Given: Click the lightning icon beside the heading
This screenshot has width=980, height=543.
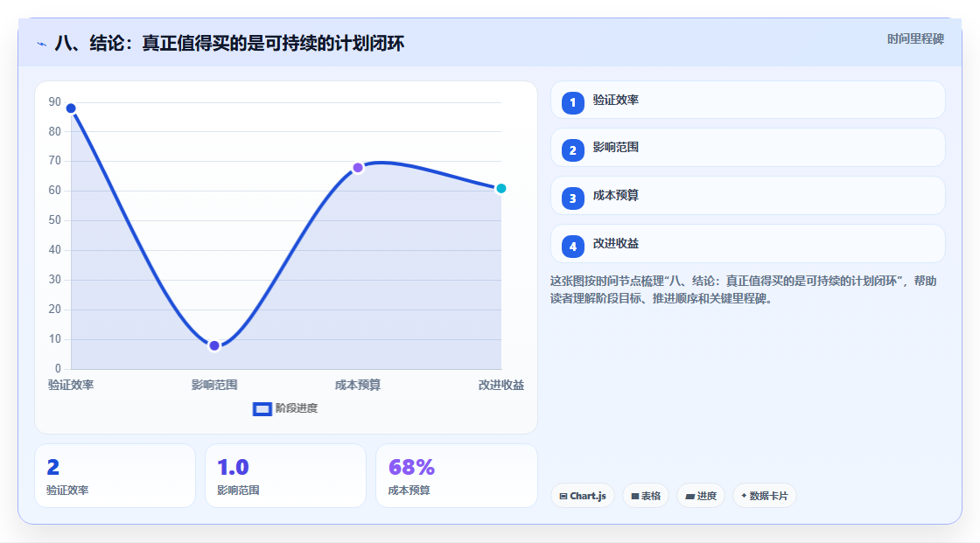Looking at the screenshot, I should pyautogui.click(x=42, y=44).
